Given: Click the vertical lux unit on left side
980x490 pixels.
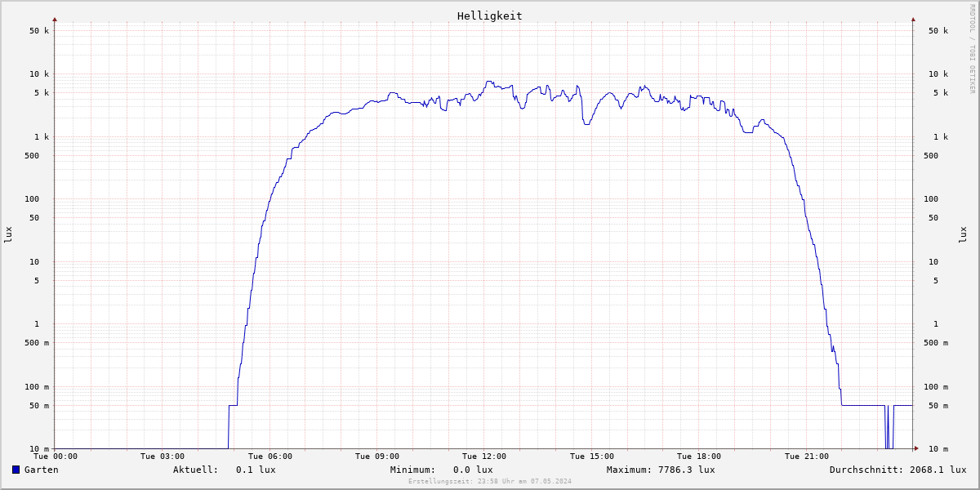Looking at the screenshot, I should coord(8,234).
